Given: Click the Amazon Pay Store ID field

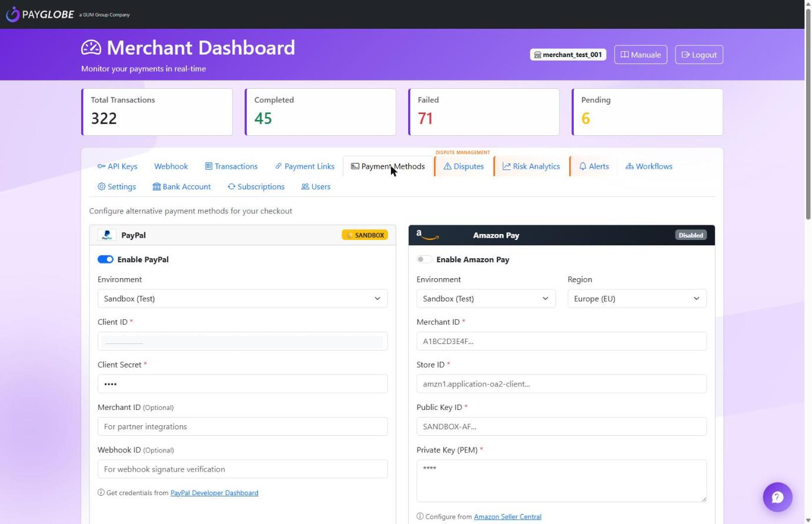Looking at the screenshot, I should coord(562,384).
